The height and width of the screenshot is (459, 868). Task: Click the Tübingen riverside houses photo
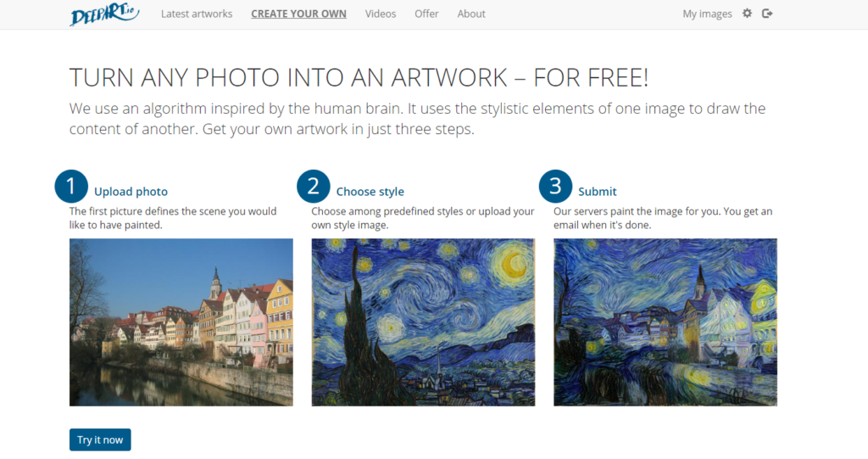(181, 322)
